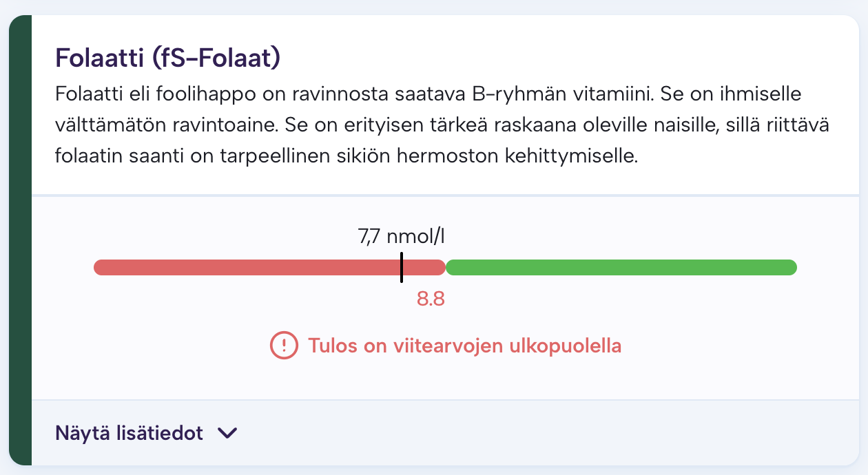Screen dimensions: 868x475
Task: Click the black result marker on the bar
Action: [402, 267]
